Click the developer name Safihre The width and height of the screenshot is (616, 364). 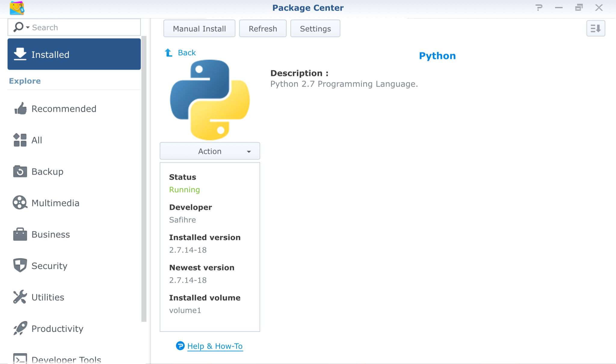182,220
